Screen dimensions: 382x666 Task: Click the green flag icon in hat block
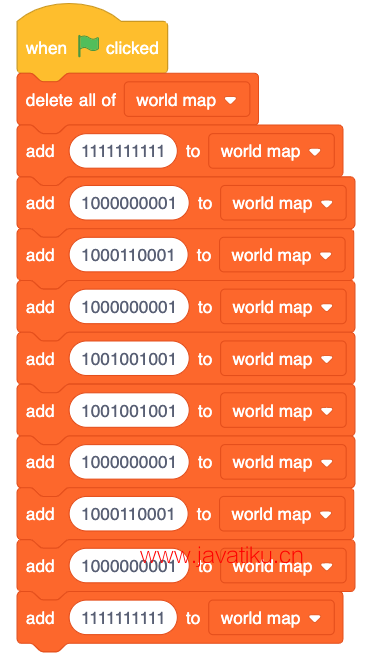(x=88, y=46)
